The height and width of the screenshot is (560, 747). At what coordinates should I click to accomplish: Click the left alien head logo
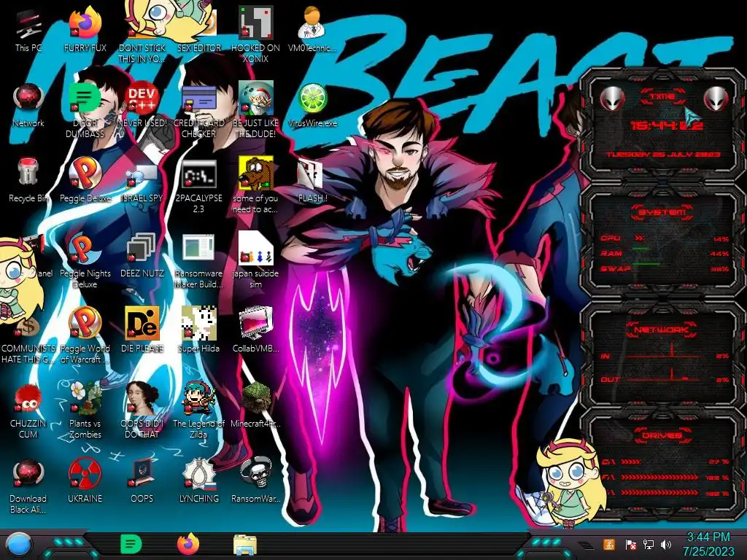tap(612, 99)
